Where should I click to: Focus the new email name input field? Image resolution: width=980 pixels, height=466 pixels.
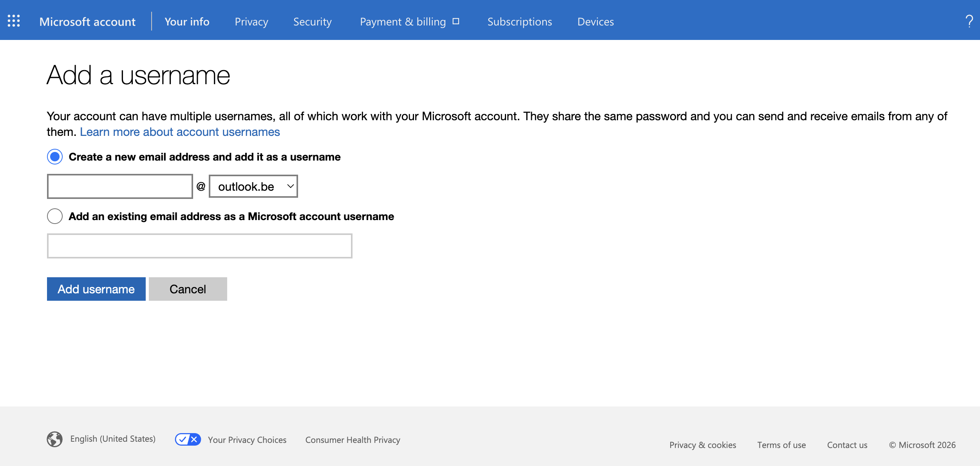[120, 186]
